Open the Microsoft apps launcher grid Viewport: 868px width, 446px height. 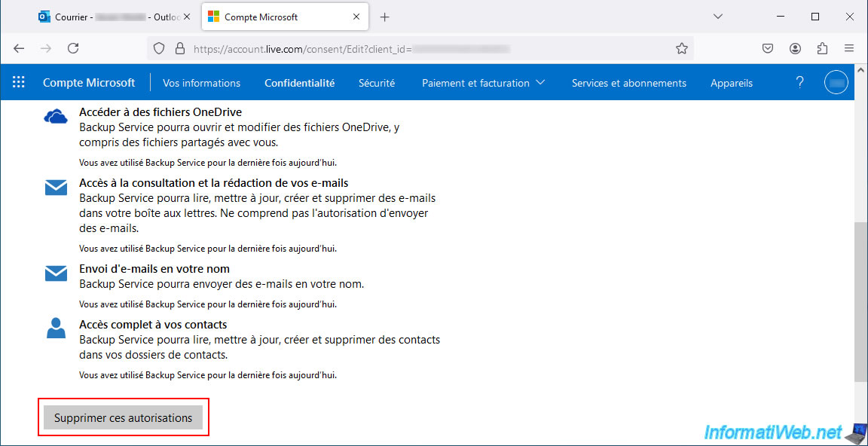19,83
